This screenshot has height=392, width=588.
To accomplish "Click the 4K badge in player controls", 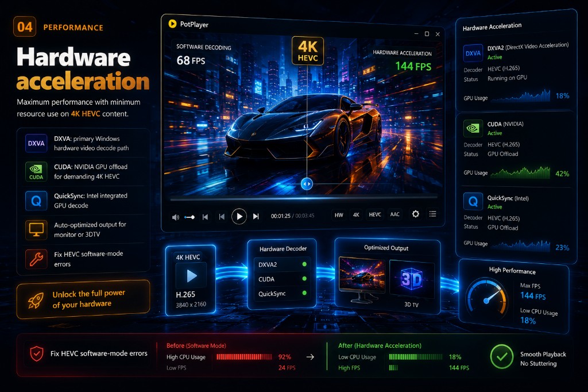I will tap(356, 215).
